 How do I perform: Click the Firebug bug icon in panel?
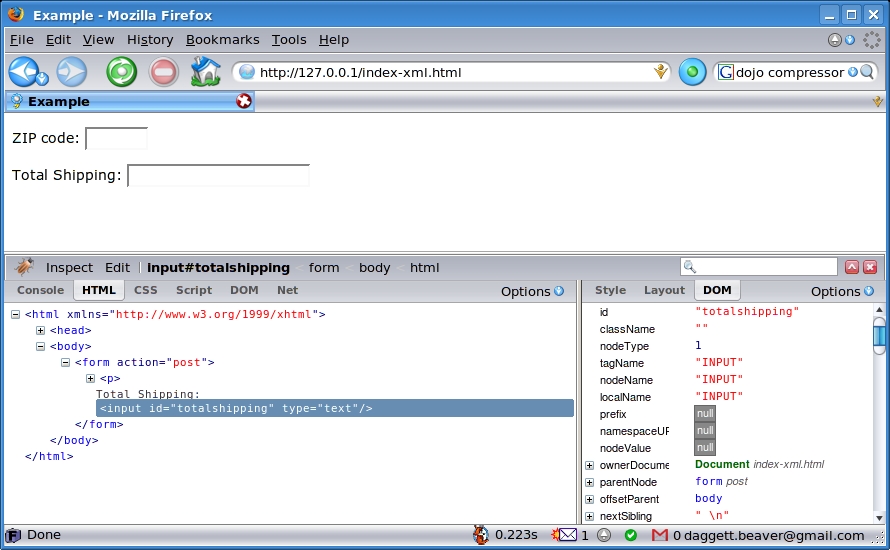tap(24, 267)
